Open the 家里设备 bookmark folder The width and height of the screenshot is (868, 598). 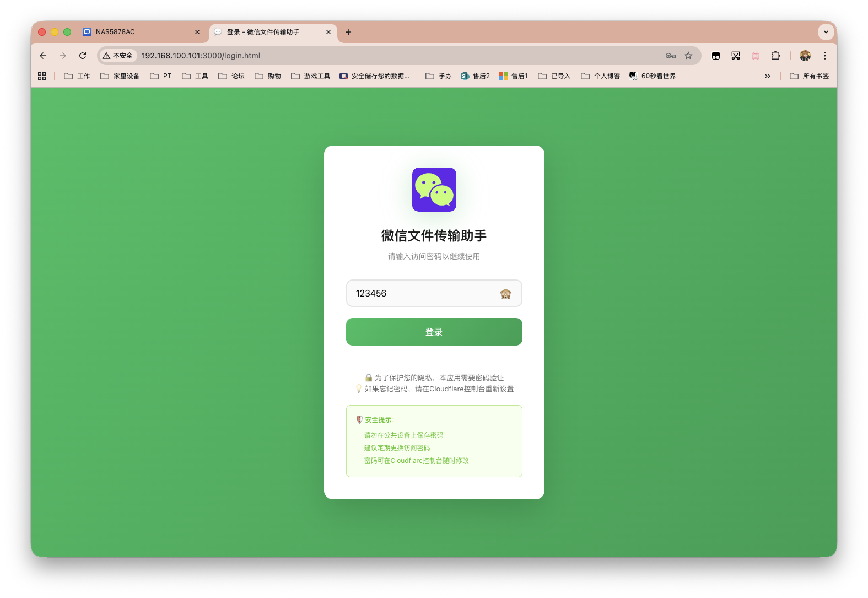click(120, 76)
